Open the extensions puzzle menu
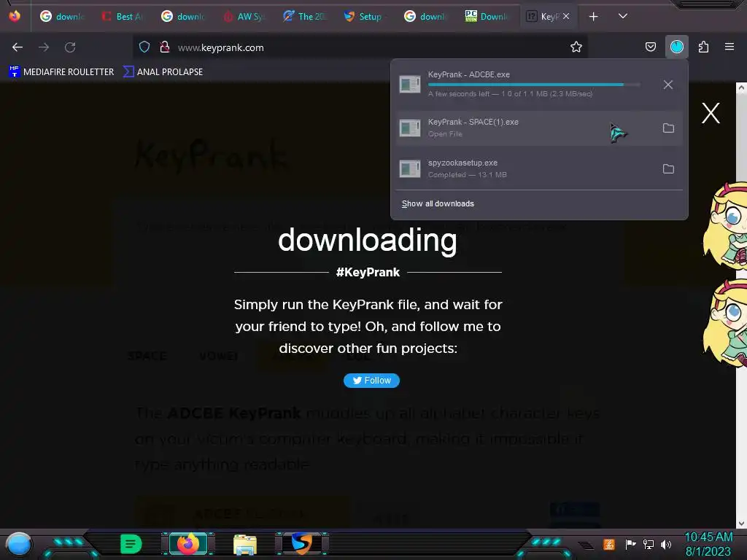 703,47
